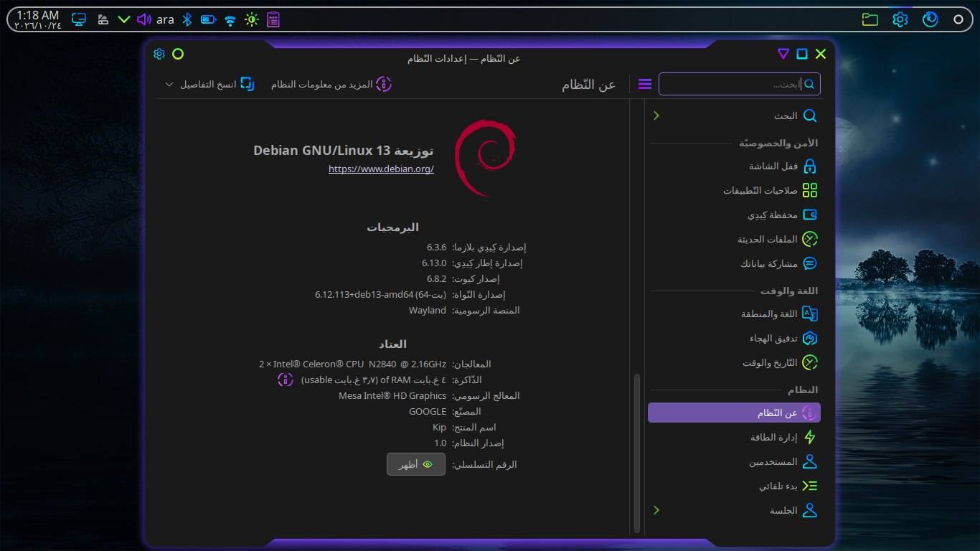Image resolution: width=980 pixels, height=551 pixels.
Task: Open share your data (مشاركة بياناتك) chat icon
Action: pyautogui.click(x=809, y=263)
